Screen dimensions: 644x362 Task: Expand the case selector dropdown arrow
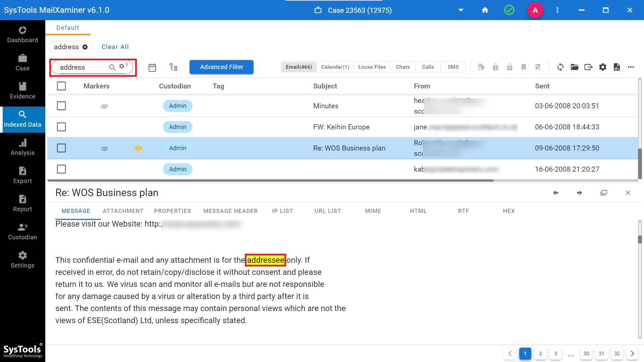point(461,10)
